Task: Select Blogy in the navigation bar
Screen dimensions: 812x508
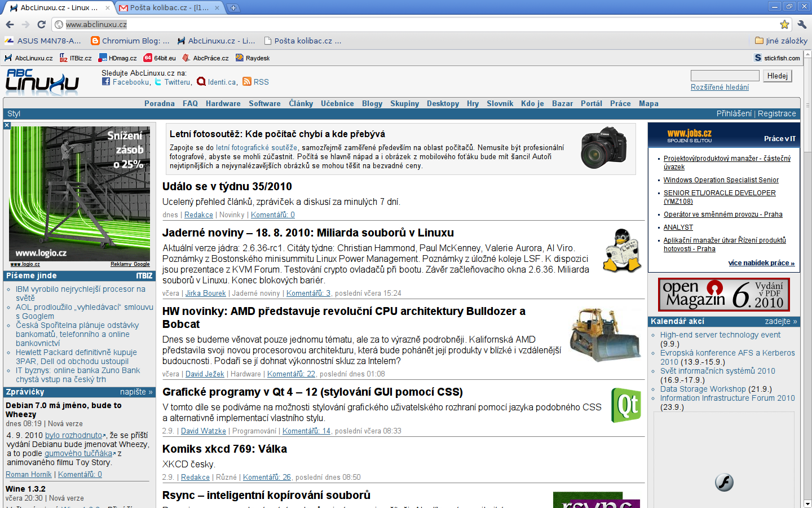Action: coord(372,103)
